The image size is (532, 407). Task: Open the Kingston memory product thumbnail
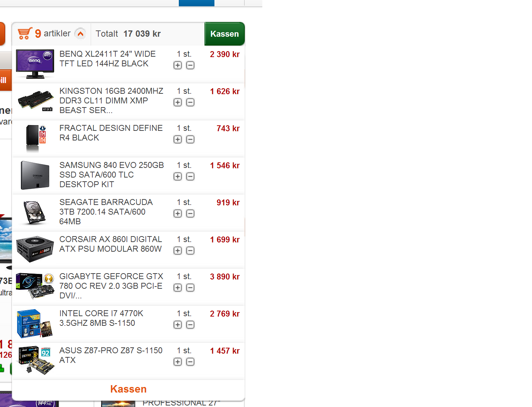tap(35, 101)
